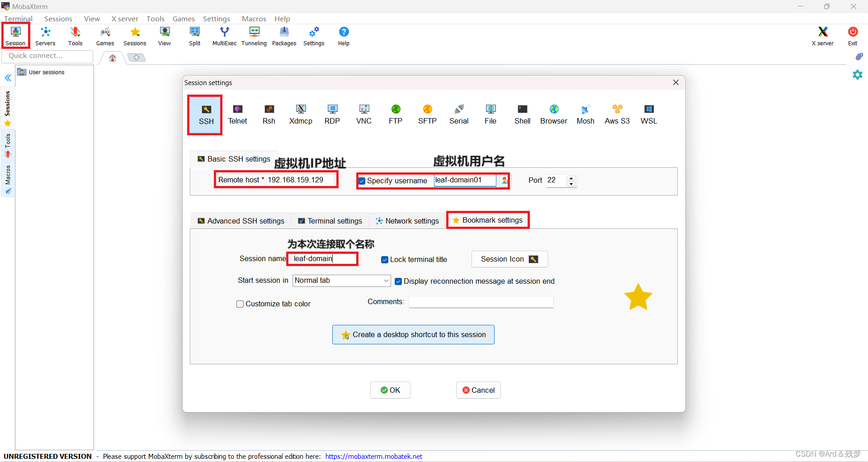Click the gear icon at right edge
Screen dimensions: 868x462
point(858,75)
